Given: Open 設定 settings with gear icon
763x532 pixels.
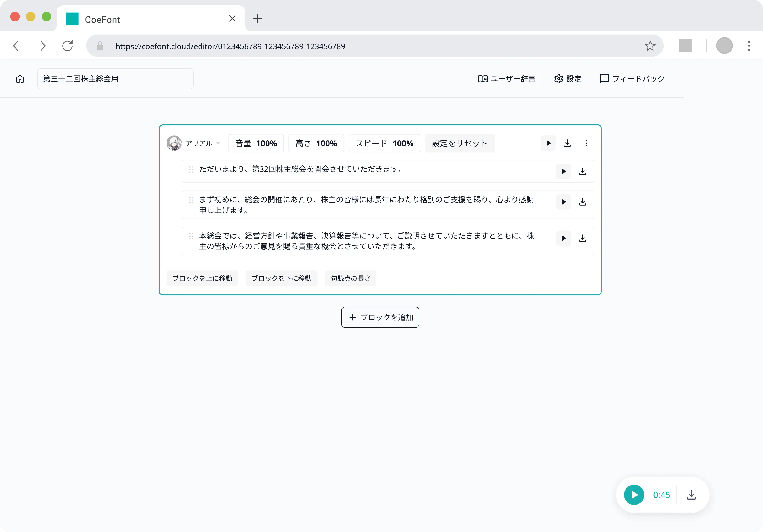Looking at the screenshot, I should click(x=568, y=79).
